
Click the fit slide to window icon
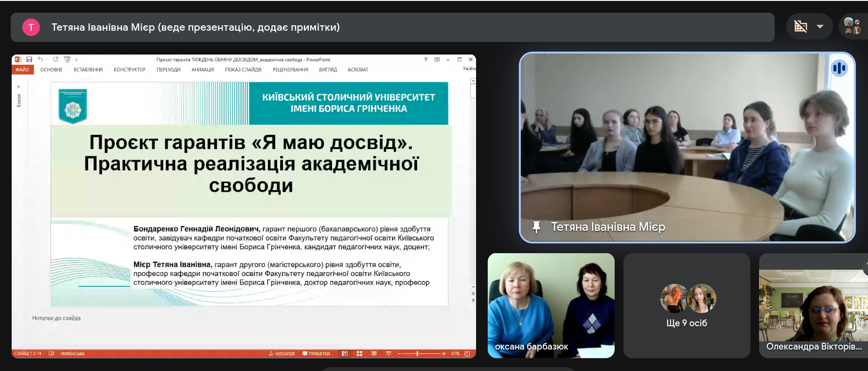coord(467,353)
